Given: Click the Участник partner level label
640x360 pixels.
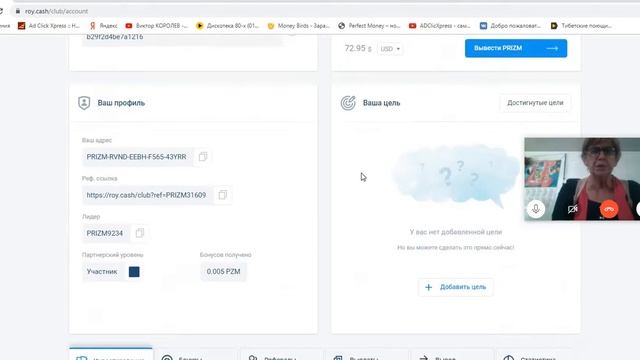Looking at the screenshot, I should pos(102,271).
